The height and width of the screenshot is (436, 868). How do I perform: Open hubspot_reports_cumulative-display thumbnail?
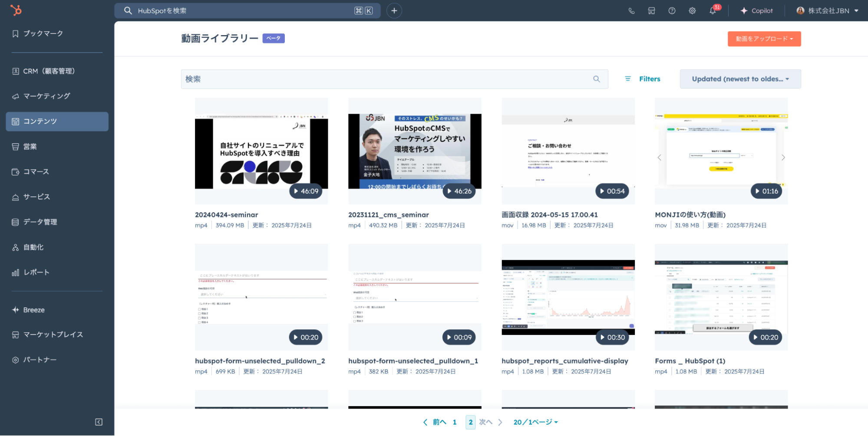(x=568, y=297)
